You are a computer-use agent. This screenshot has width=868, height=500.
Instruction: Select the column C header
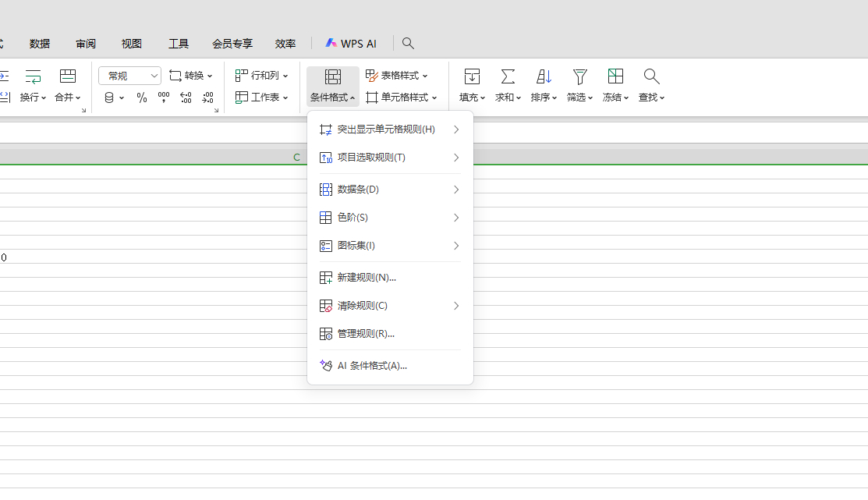(296, 157)
